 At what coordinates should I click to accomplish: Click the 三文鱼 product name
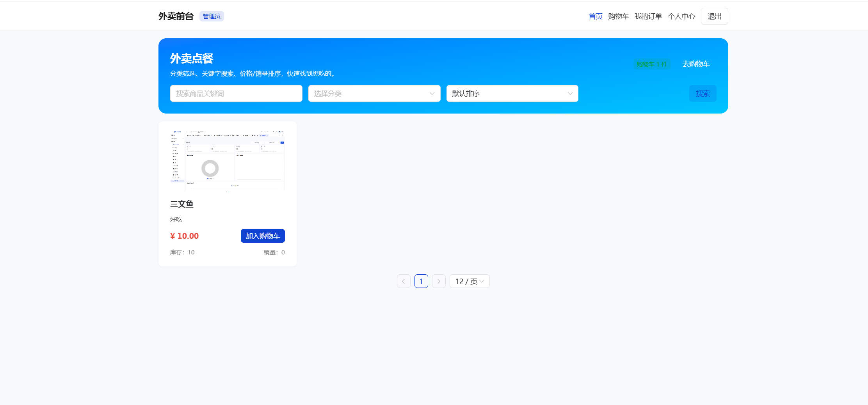181,204
